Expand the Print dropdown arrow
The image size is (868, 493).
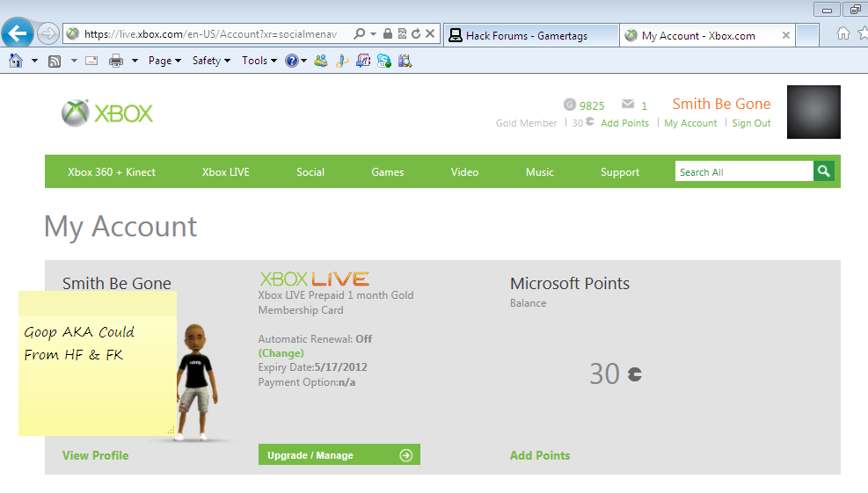[x=135, y=61]
